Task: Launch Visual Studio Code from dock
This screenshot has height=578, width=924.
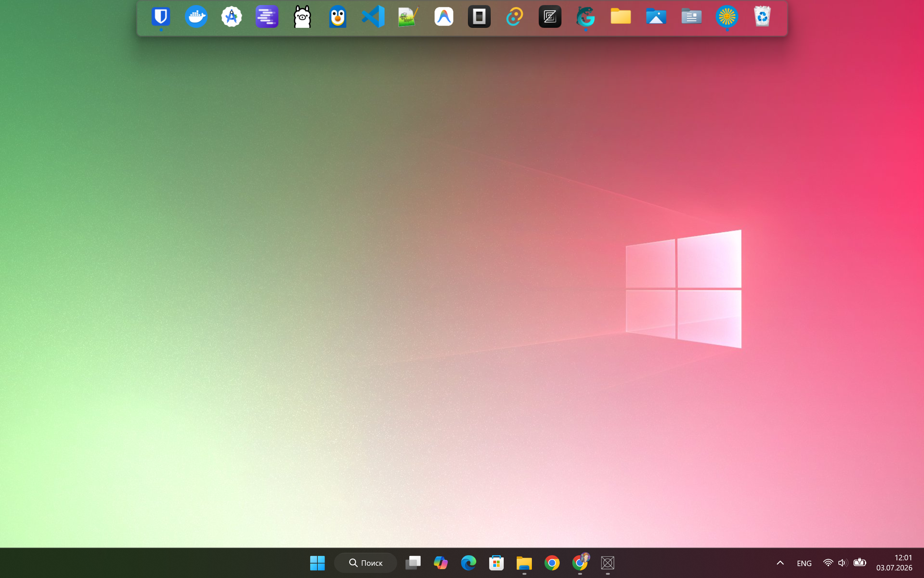Action: tap(373, 17)
